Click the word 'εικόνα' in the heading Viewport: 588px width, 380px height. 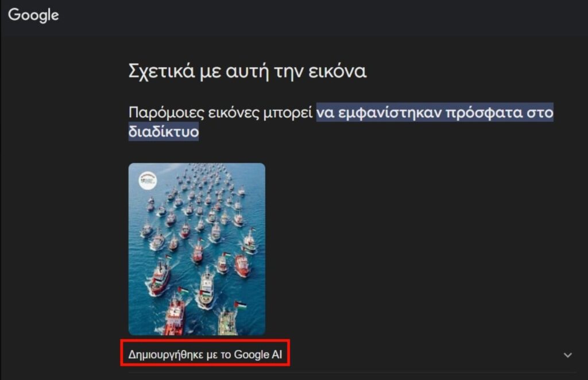[337, 71]
